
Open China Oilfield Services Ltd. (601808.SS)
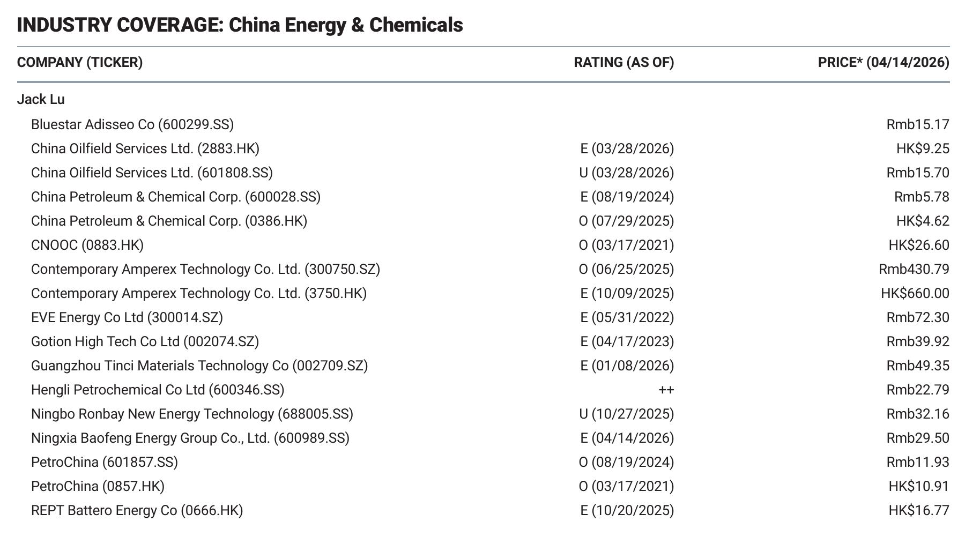pyautogui.click(x=152, y=173)
